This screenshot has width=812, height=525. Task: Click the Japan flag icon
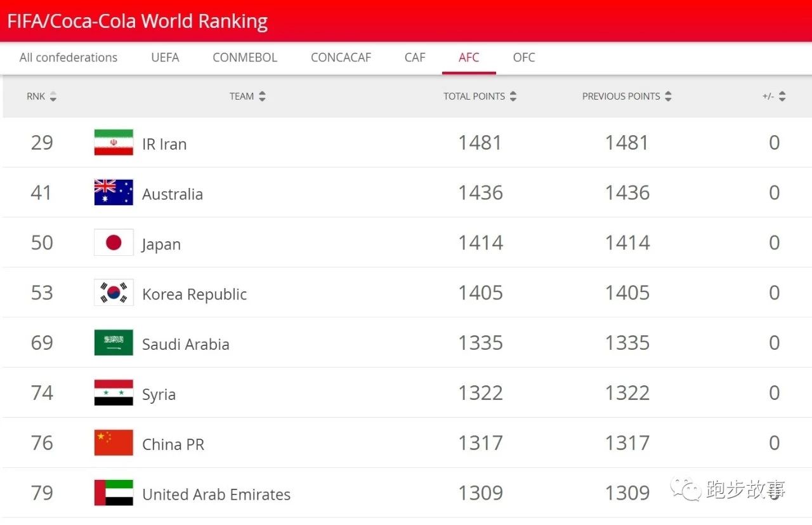coord(113,243)
